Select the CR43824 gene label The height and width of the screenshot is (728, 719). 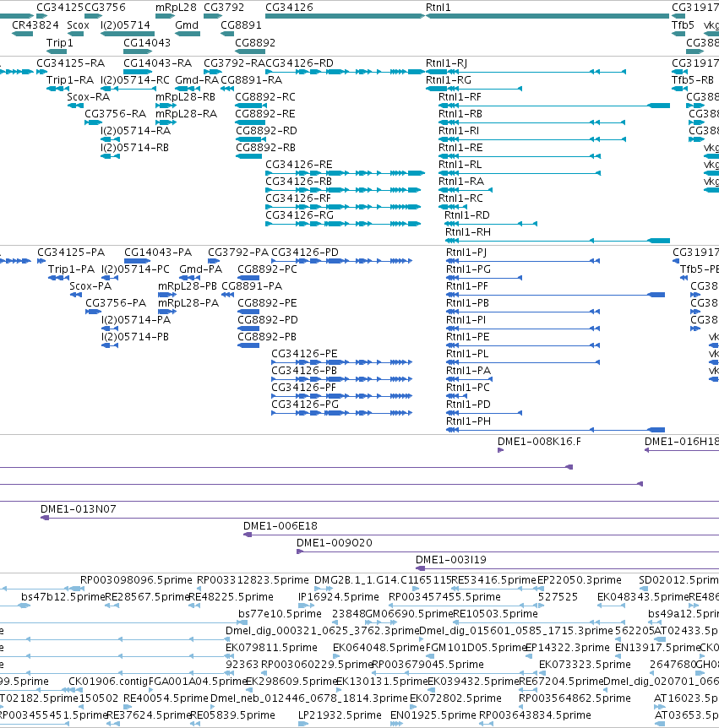click(35, 25)
